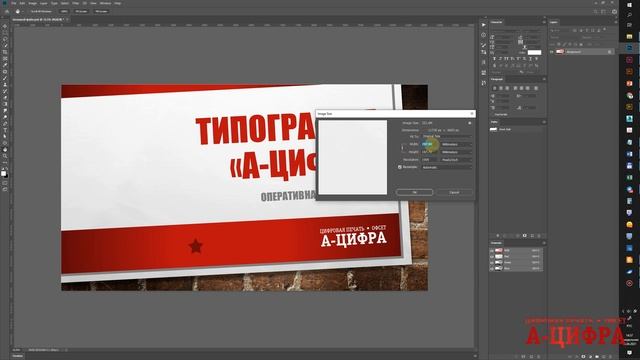Screen dimensions: 640x360
Task: Toggle visibility of the Blue channel
Action: coord(491,268)
